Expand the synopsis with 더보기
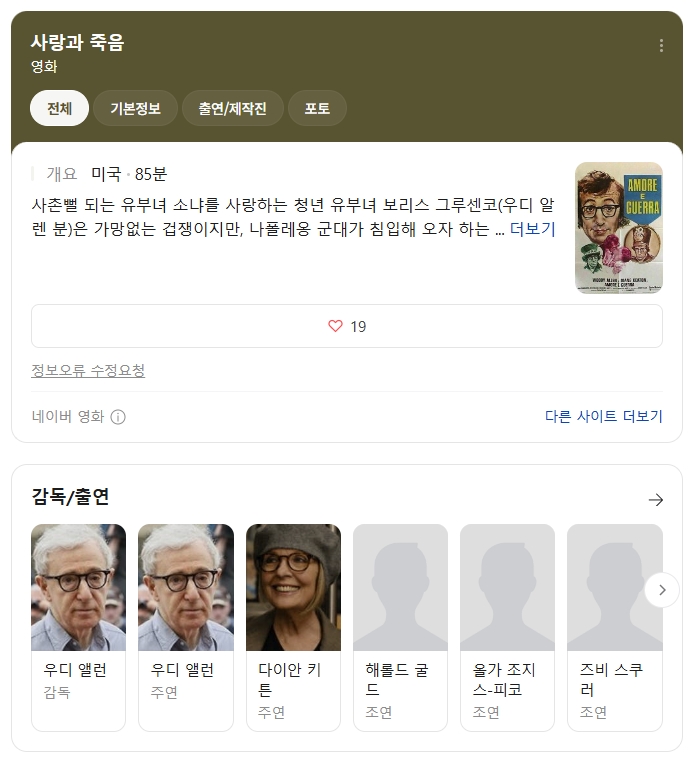 point(532,229)
